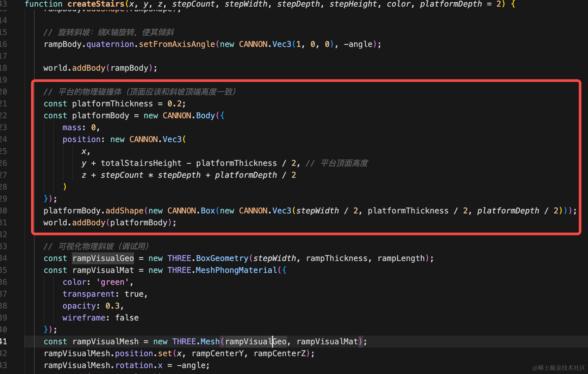Click 'wireframe: false' line
The width and height of the screenshot is (588, 374).
click(x=101, y=318)
